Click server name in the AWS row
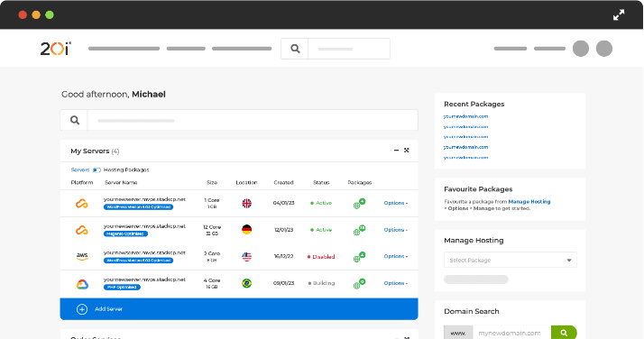The width and height of the screenshot is (644, 339). coord(144,252)
